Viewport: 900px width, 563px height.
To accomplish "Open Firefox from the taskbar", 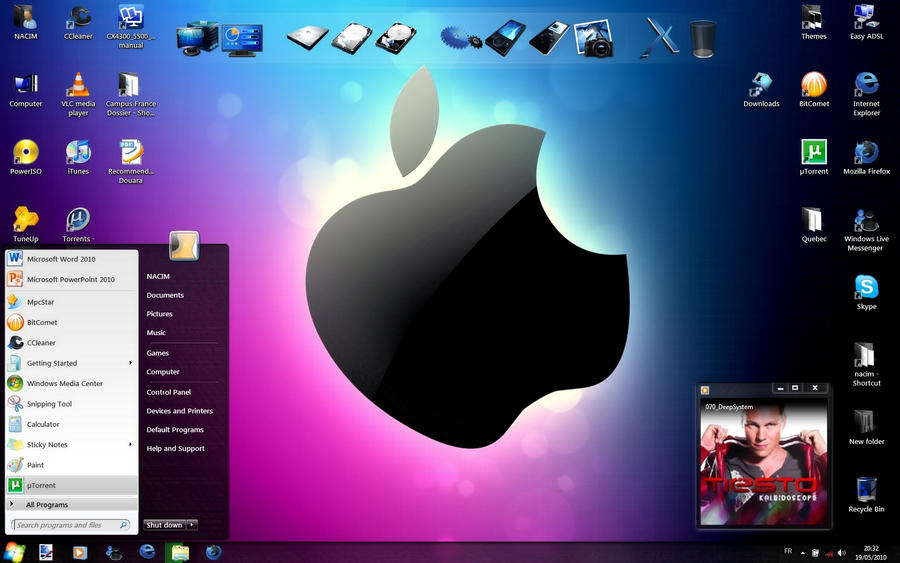I will pyautogui.click(x=214, y=552).
